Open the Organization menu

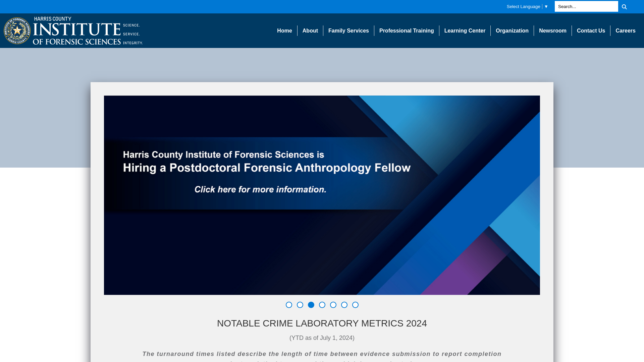[x=512, y=31]
